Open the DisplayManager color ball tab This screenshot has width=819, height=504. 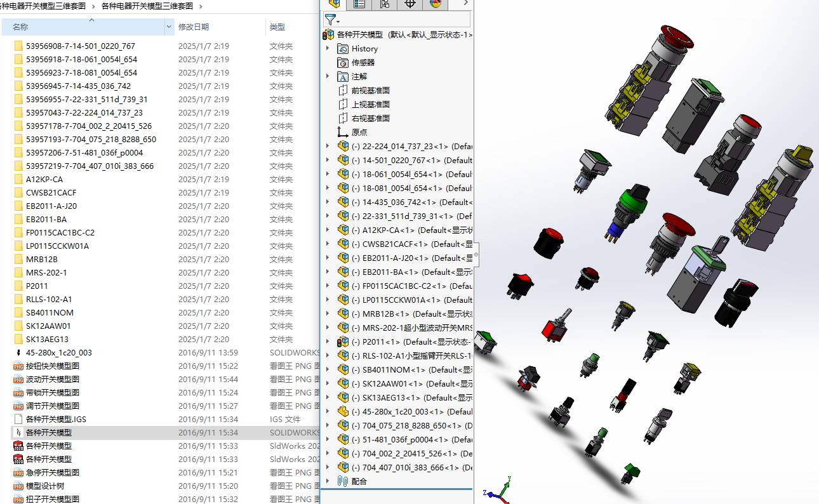[436, 4]
